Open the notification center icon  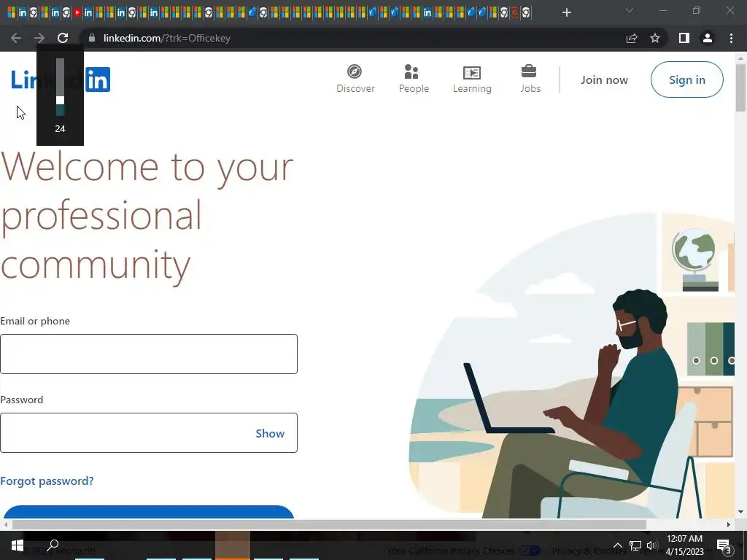click(724, 545)
